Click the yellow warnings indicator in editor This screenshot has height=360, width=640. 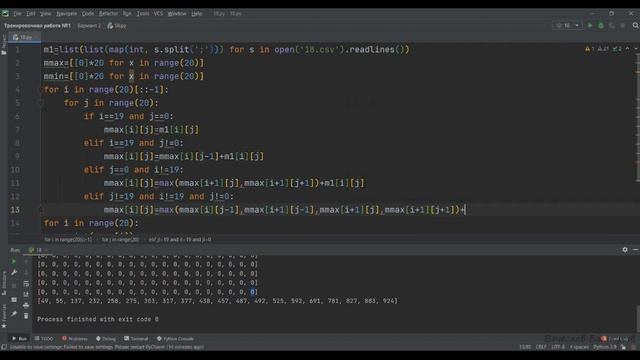(589, 49)
